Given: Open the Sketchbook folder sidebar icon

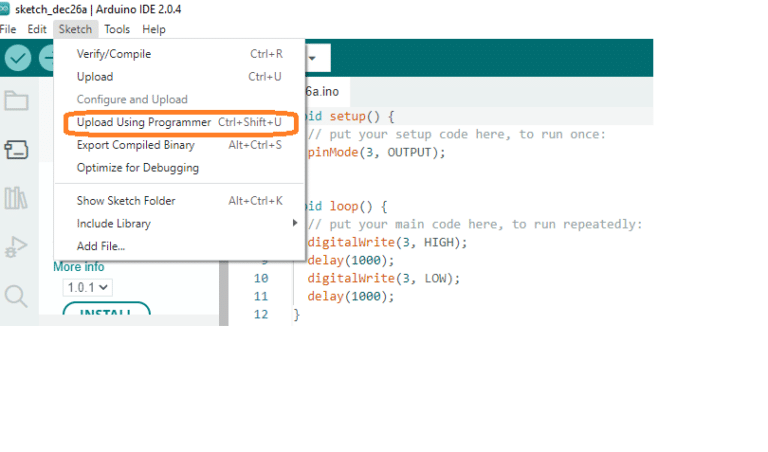Looking at the screenshot, I should 16,100.
